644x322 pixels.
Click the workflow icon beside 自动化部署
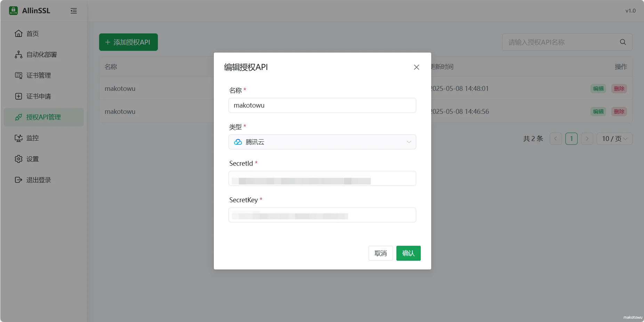tap(18, 54)
